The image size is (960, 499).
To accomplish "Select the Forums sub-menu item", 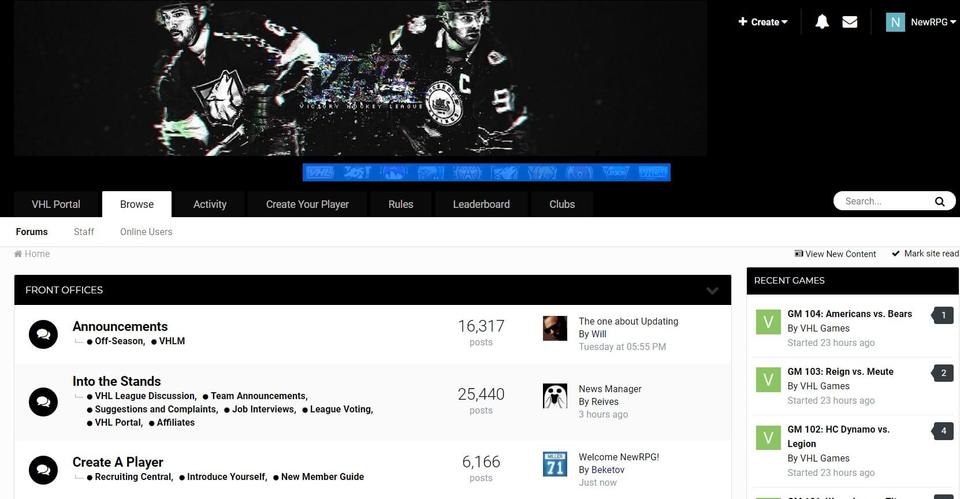I will pyautogui.click(x=32, y=231).
